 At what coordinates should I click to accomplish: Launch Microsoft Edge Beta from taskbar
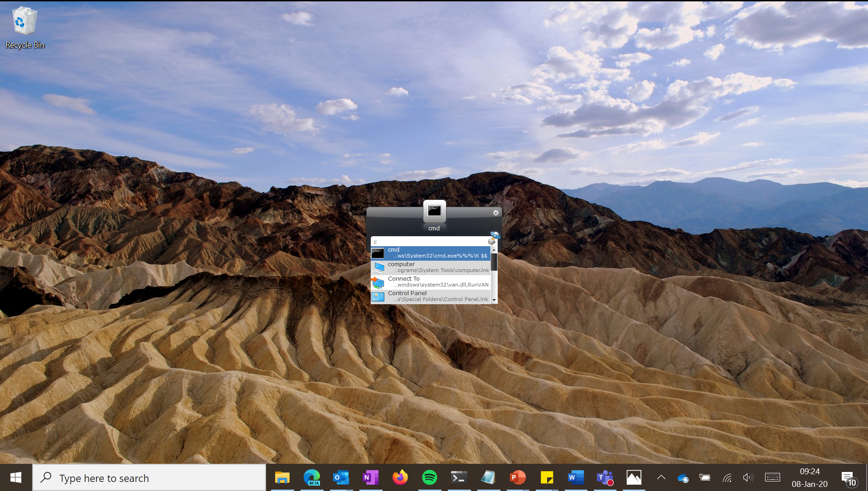311,477
